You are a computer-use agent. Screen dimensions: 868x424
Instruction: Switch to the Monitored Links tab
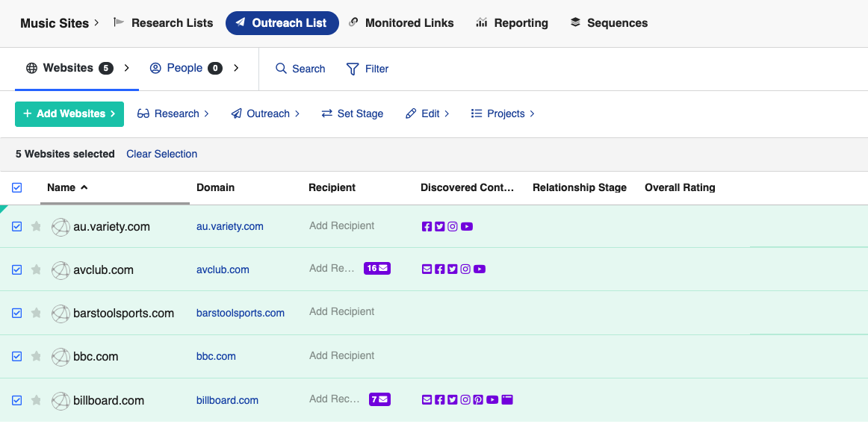(x=401, y=23)
